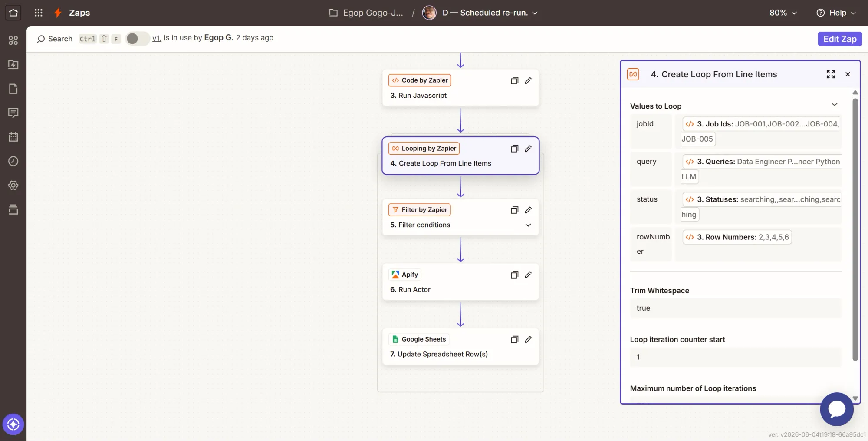Image resolution: width=868 pixels, height=441 pixels.
Task: Close the Create Loop From Line Items panel
Action: click(x=848, y=74)
